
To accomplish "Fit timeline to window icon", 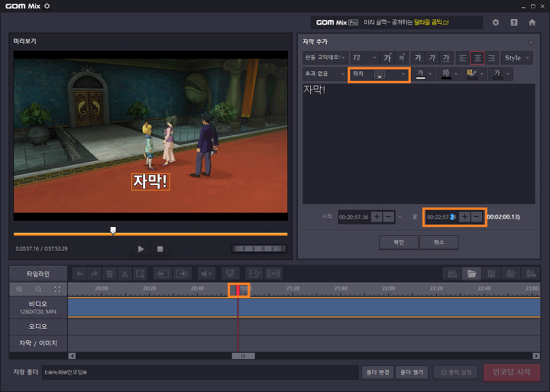I will coord(57,289).
